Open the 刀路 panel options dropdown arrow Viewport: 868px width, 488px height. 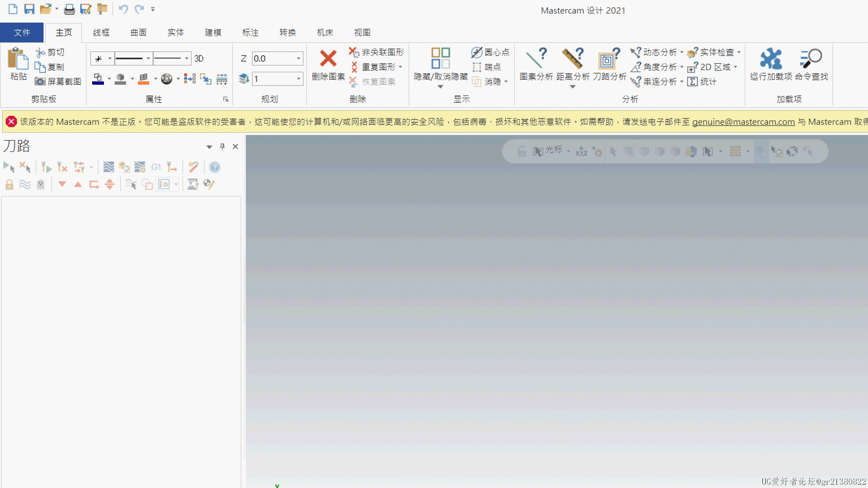point(209,147)
